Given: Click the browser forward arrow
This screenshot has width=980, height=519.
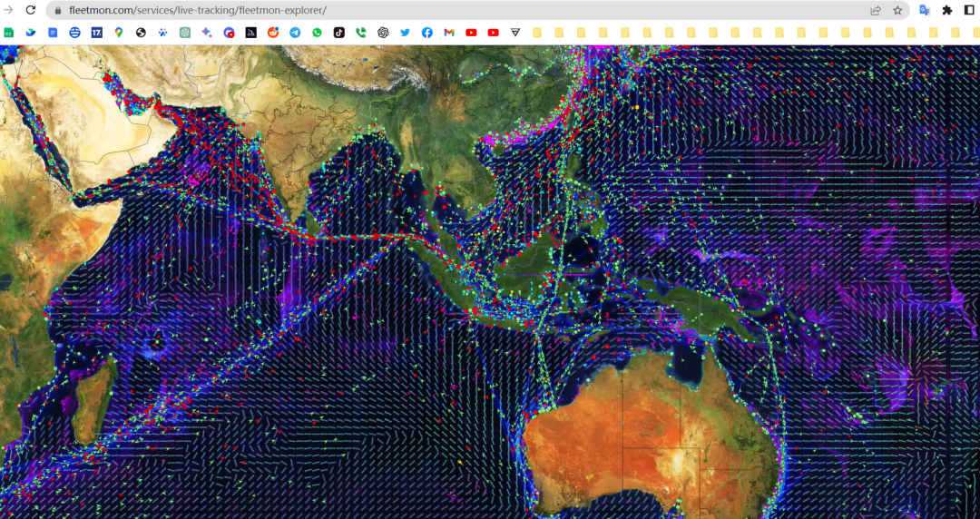Looking at the screenshot, I should [9, 10].
